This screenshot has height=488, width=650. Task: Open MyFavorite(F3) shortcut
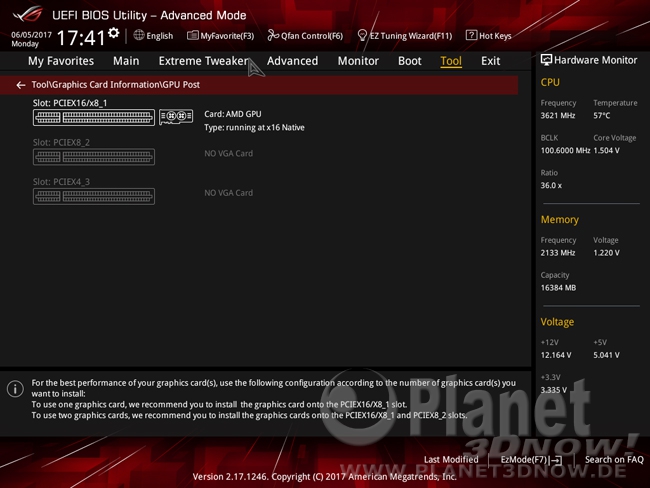point(221,36)
